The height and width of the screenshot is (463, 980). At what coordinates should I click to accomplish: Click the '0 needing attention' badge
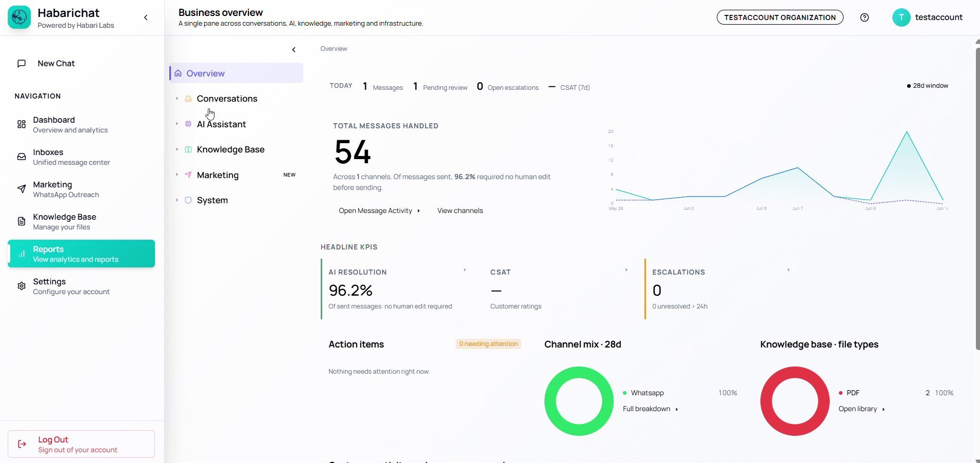(488, 344)
